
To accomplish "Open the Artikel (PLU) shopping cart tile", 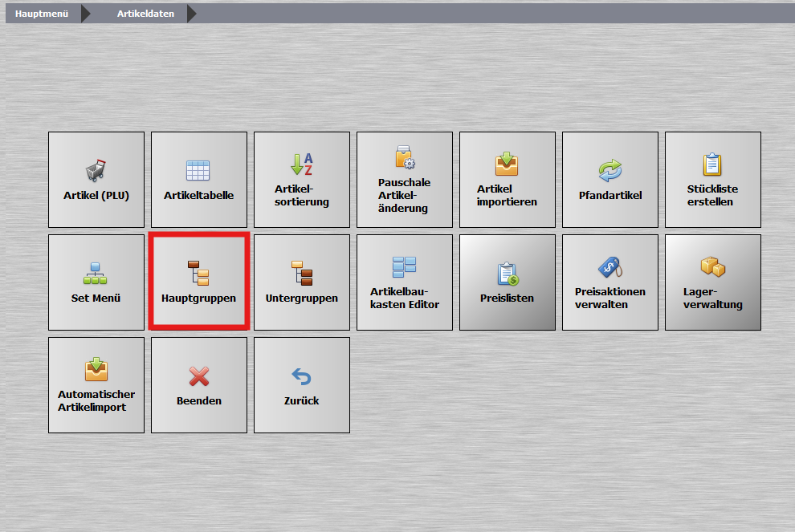I will pos(96,180).
